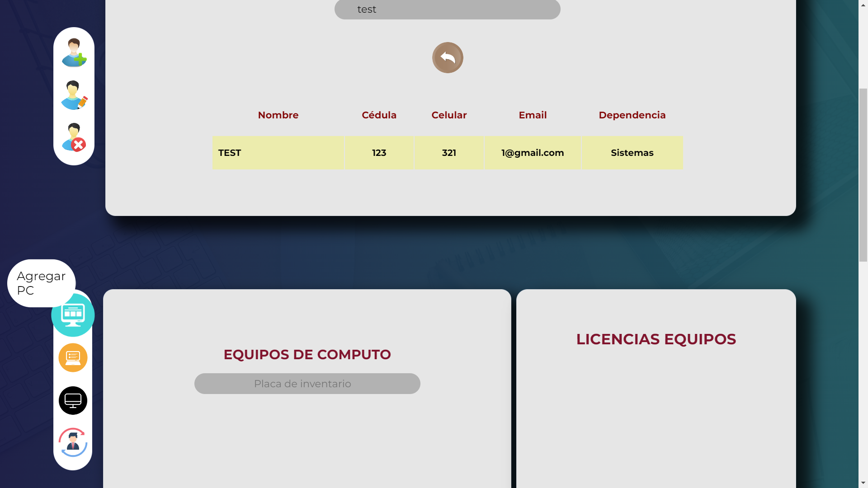
Task: Click the black monitor icon
Action: pos(73,400)
